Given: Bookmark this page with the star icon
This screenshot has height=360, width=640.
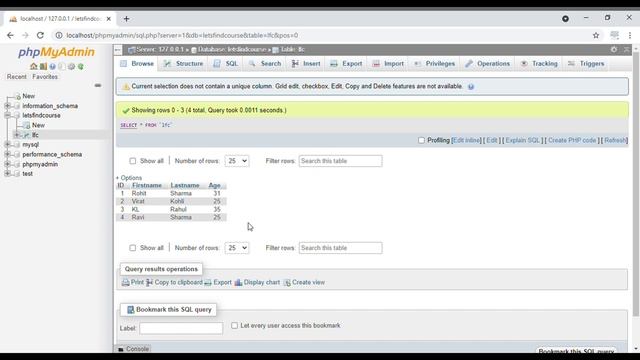Looking at the screenshot, I should point(596,36).
